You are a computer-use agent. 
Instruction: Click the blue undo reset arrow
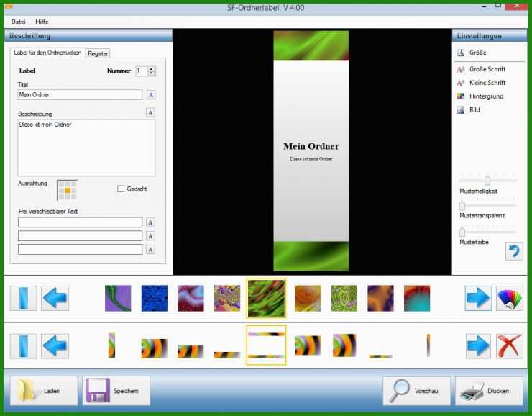coord(514,251)
